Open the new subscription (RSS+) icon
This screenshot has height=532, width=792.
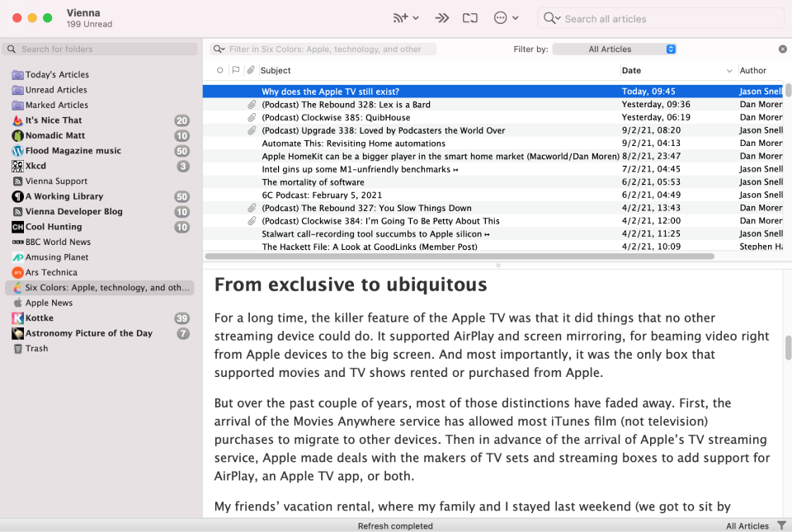tap(402, 17)
